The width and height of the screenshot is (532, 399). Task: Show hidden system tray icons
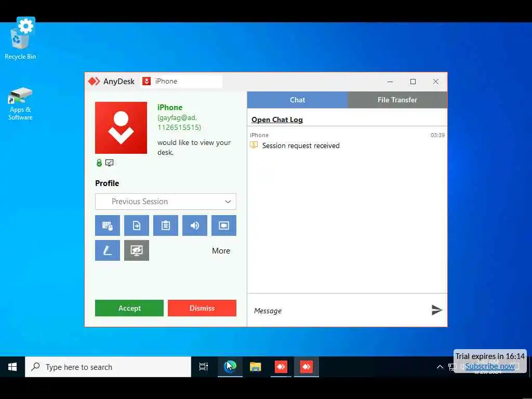[x=440, y=367]
